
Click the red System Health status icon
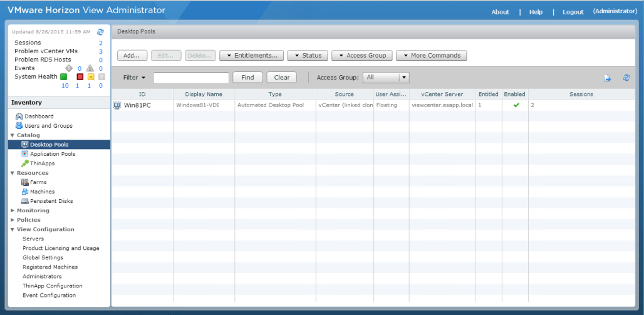point(80,77)
